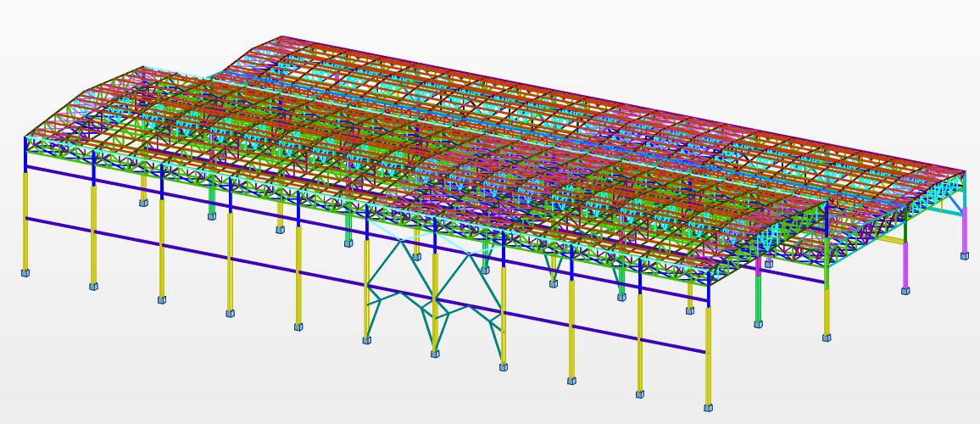The height and width of the screenshot is (424, 980).
Task: Select the support node under the magenta column
Action: click(905, 291)
